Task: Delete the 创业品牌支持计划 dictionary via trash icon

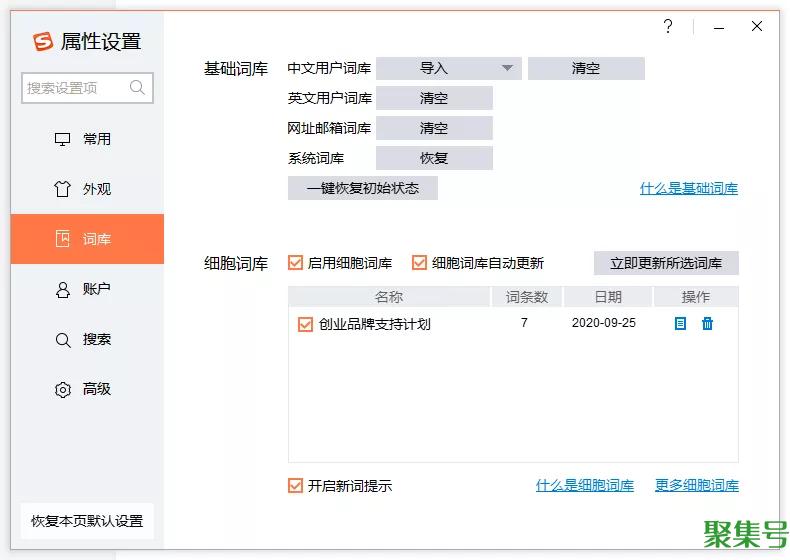Action: [x=707, y=323]
